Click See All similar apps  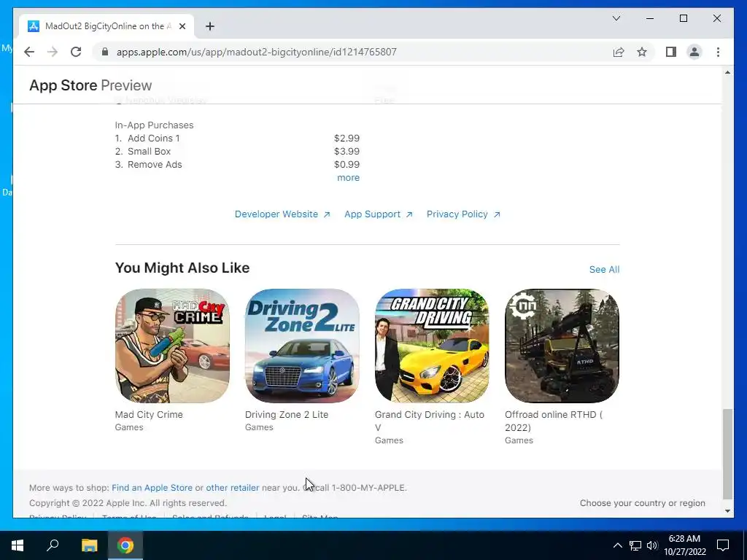604,270
